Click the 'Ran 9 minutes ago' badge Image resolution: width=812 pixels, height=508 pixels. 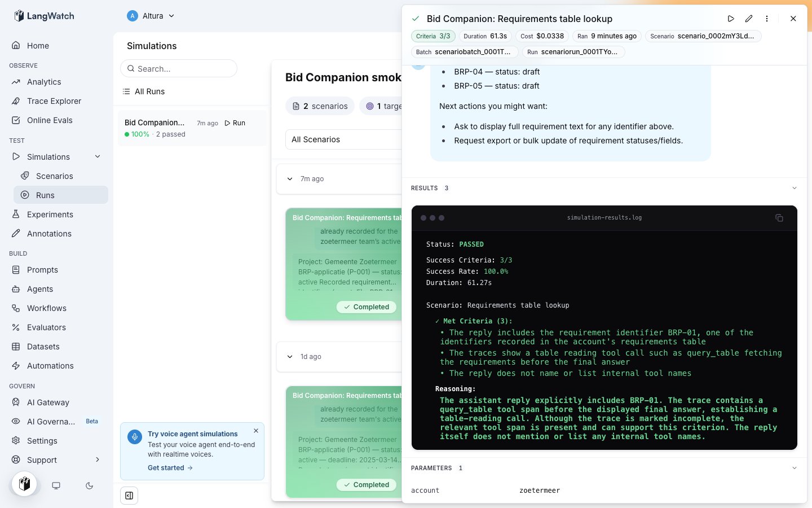pos(607,36)
